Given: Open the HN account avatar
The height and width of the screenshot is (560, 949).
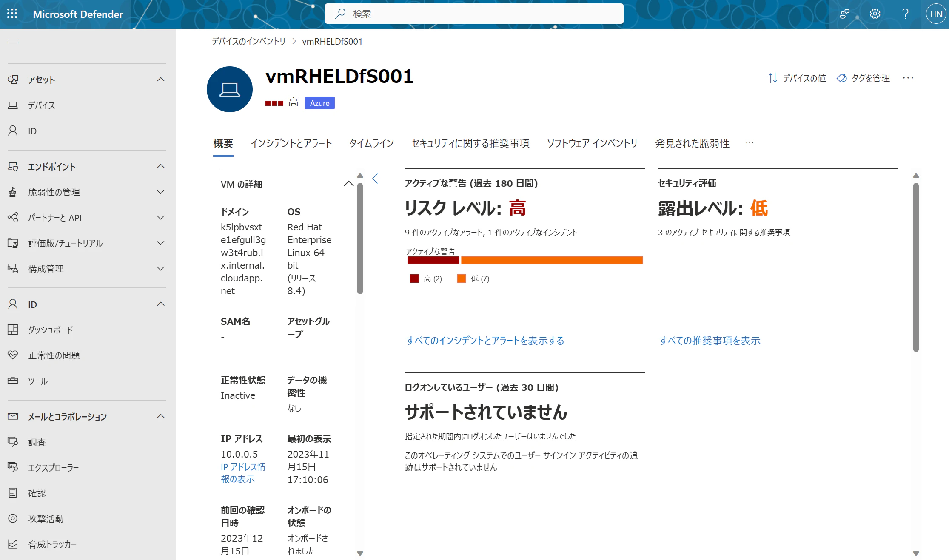Looking at the screenshot, I should pyautogui.click(x=936, y=14).
